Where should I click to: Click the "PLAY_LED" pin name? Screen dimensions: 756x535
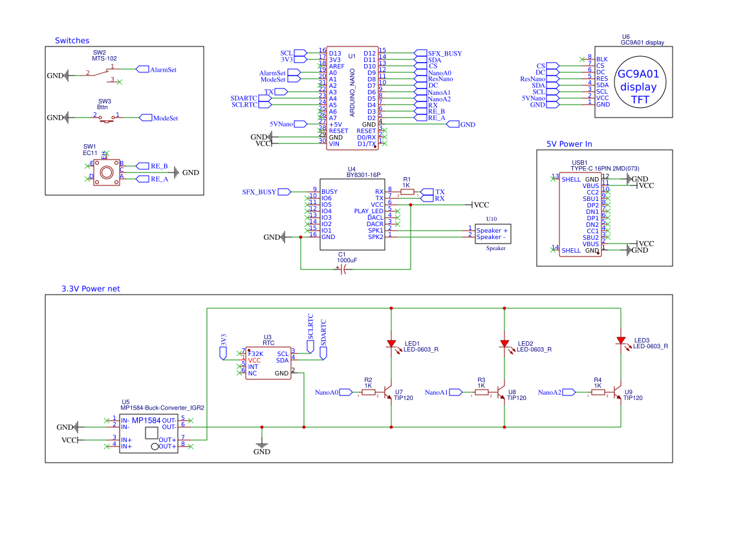[369, 211]
